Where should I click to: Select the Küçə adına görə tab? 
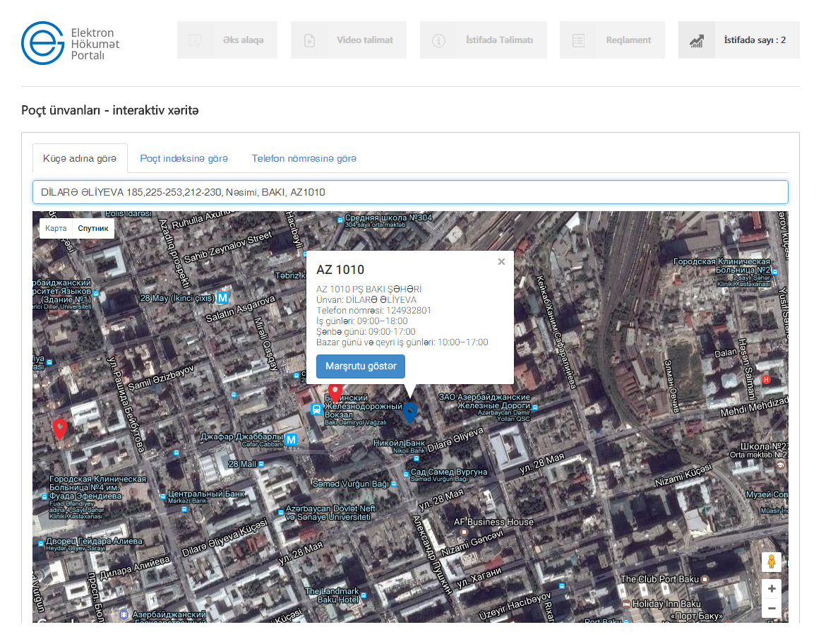(80, 158)
